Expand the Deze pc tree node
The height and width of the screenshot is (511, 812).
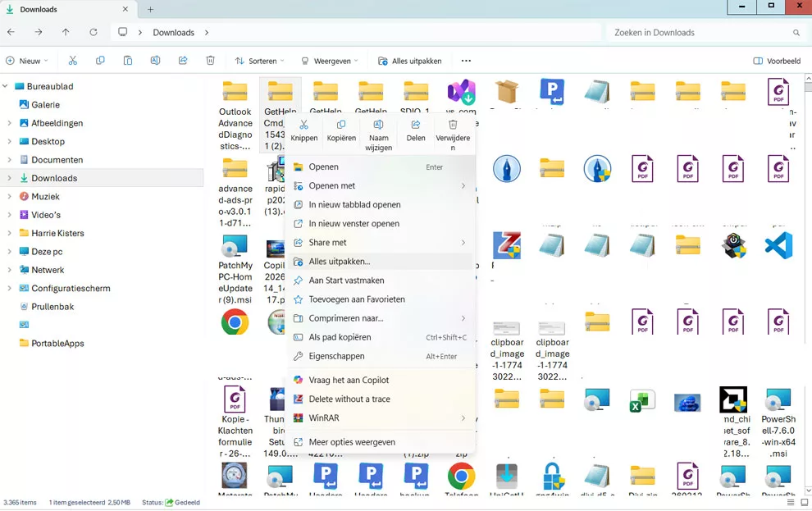coord(9,252)
